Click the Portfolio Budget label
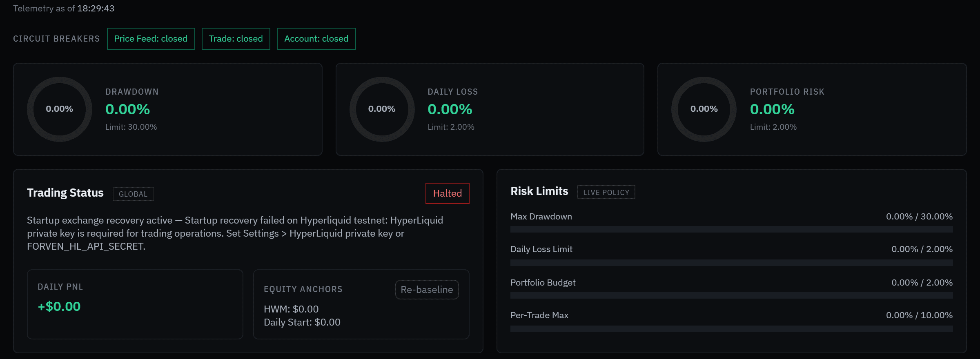 [543, 283]
